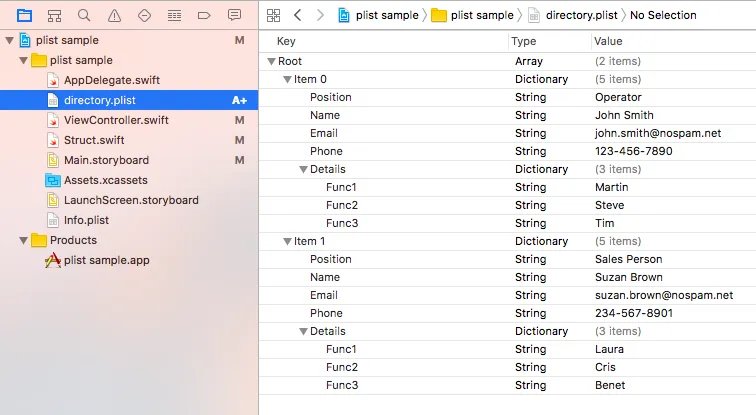Click the plist sample.app application icon
The width and height of the screenshot is (756, 415).
tap(53, 260)
